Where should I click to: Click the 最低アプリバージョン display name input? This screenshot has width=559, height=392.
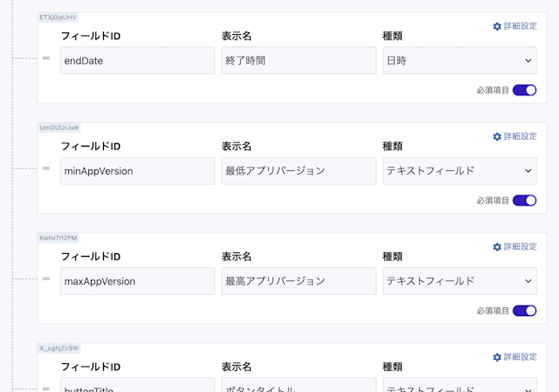click(299, 171)
